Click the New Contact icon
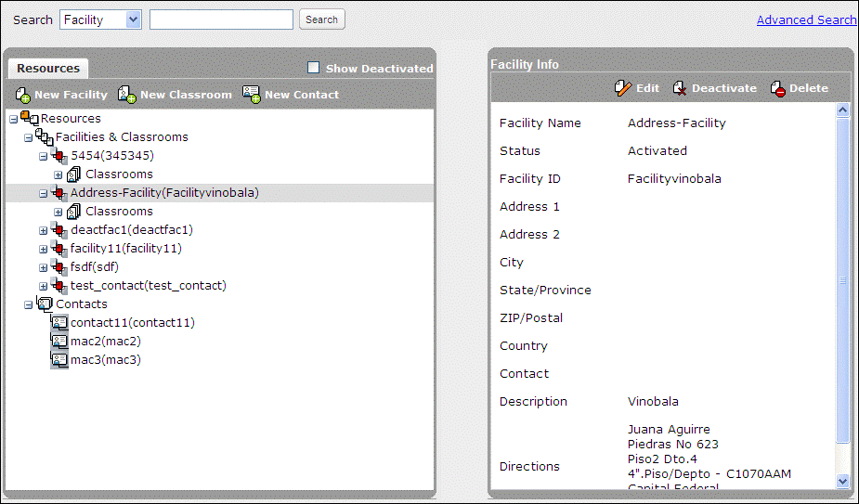859x504 pixels. (x=252, y=95)
